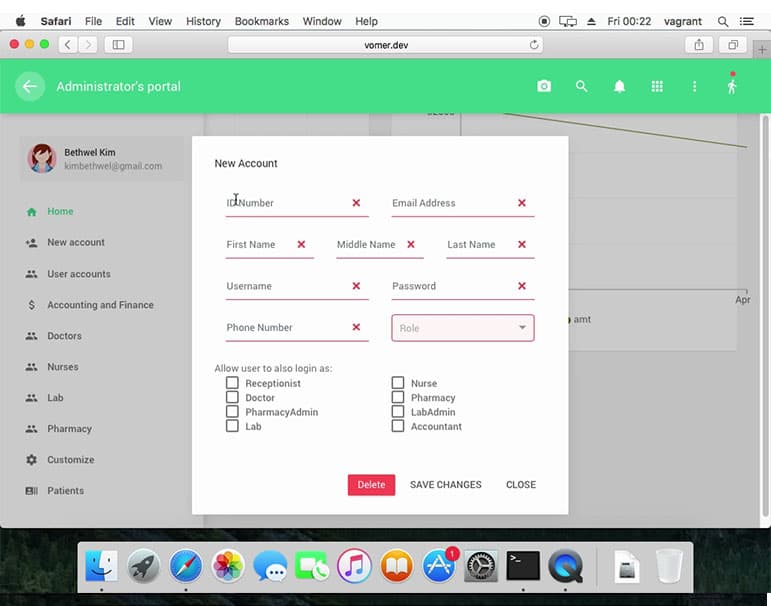Open iTunes in the Dock
Viewport: 771px width, 606px height.
click(x=354, y=566)
